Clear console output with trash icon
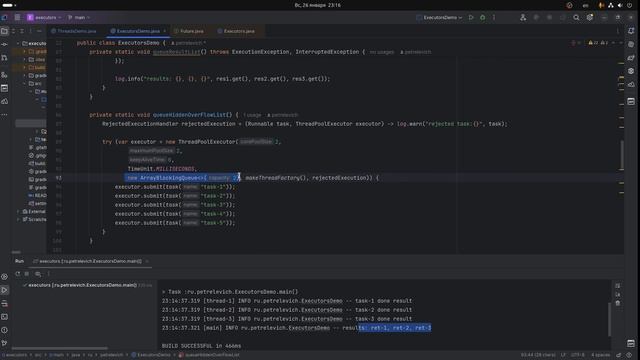Screen dimensions: 640x360 coord(618,303)
